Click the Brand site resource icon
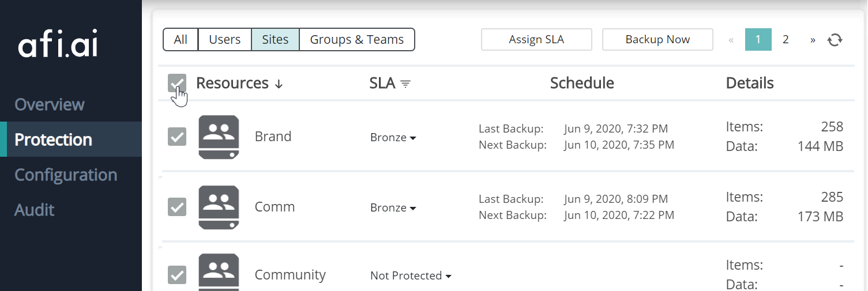868x291 pixels. [219, 137]
